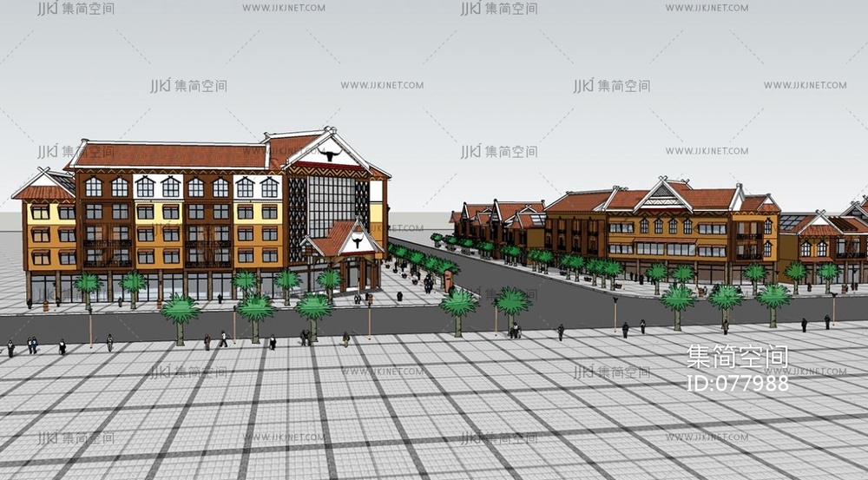Click the bull skull emblem above the entrance canopy
Image resolution: width=868 pixels, height=480 pixels.
click(x=357, y=241)
